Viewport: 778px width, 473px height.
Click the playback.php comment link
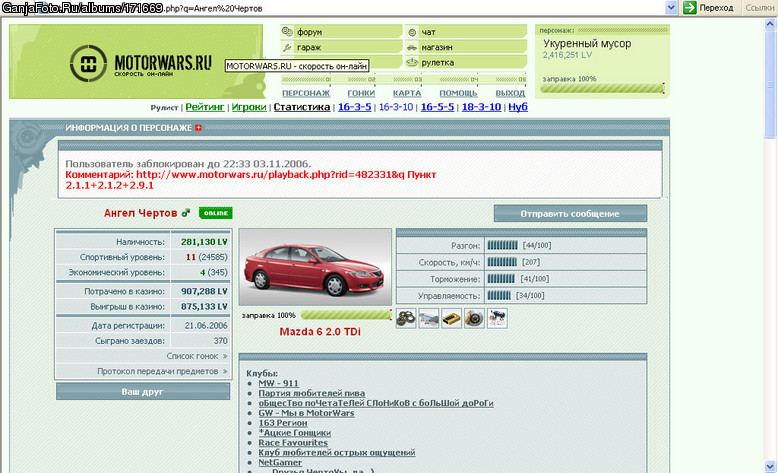(270, 175)
